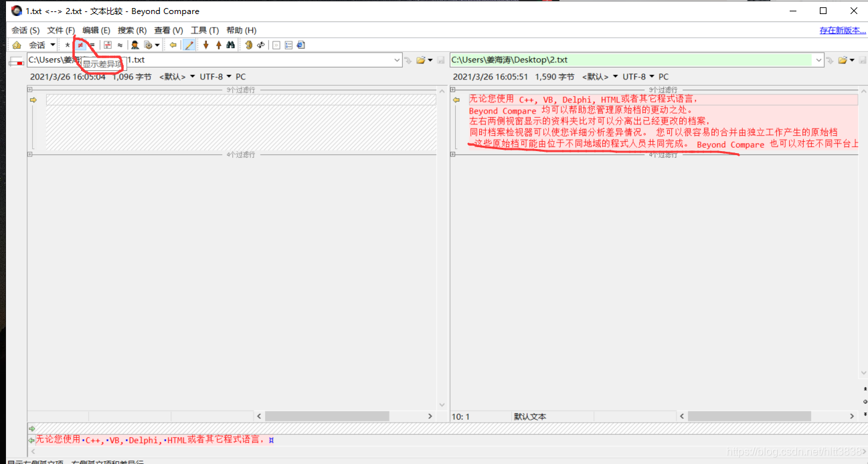Click right pane yellow copy-left arrow
Viewport: 868px width, 464px height.
point(456,100)
